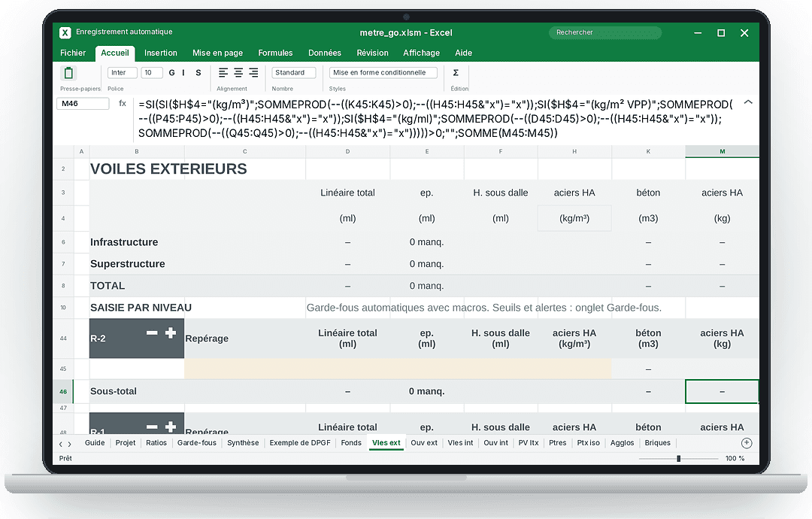Click the Excel logo icon

click(65, 32)
